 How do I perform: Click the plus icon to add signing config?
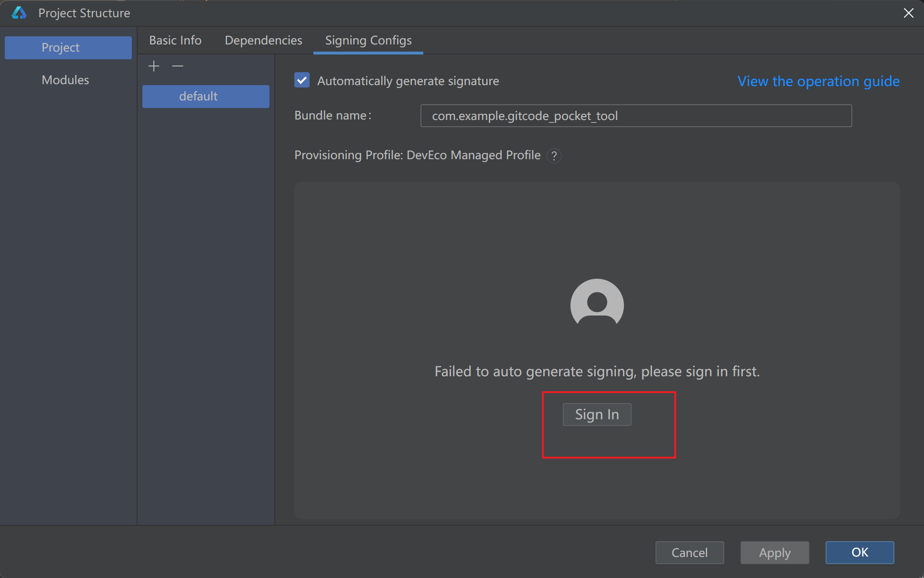(154, 66)
